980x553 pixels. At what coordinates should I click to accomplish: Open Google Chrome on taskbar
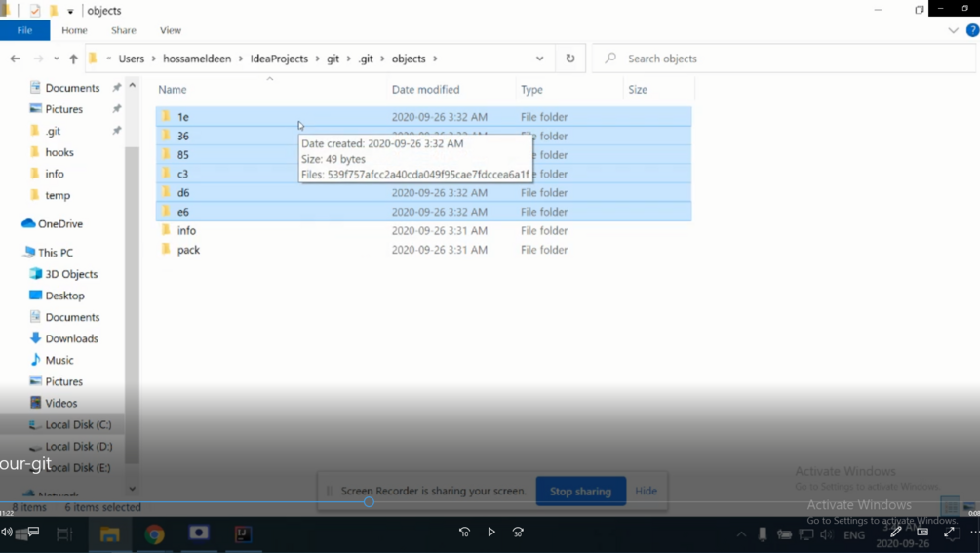[x=154, y=534]
